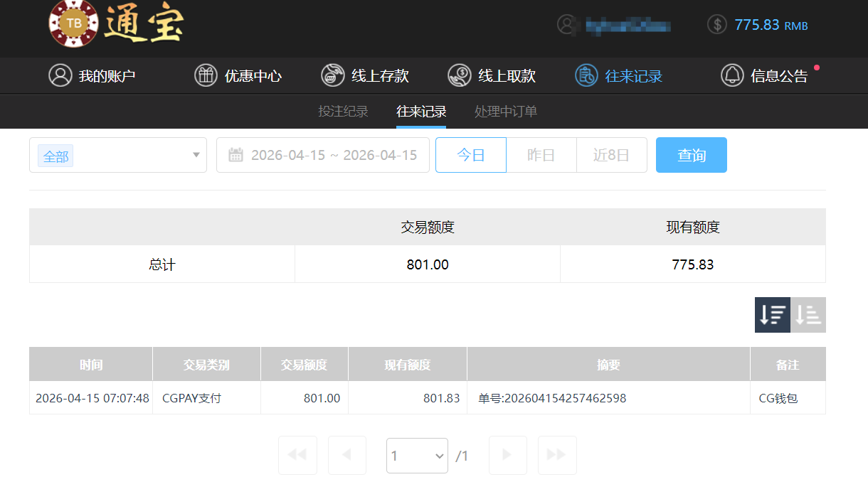This screenshot has width=868, height=477.
Task: Switch to the 投注纪录 tab
Action: pyautogui.click(x=342, y=111)
